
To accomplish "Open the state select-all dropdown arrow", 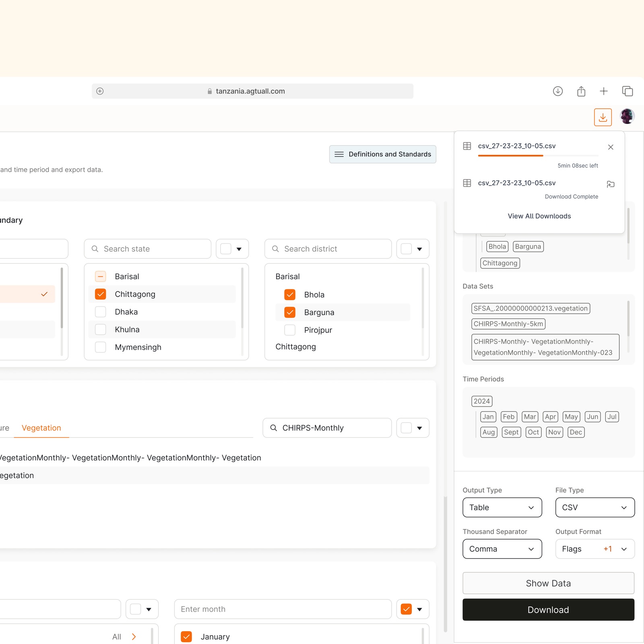I will point(239,249).
